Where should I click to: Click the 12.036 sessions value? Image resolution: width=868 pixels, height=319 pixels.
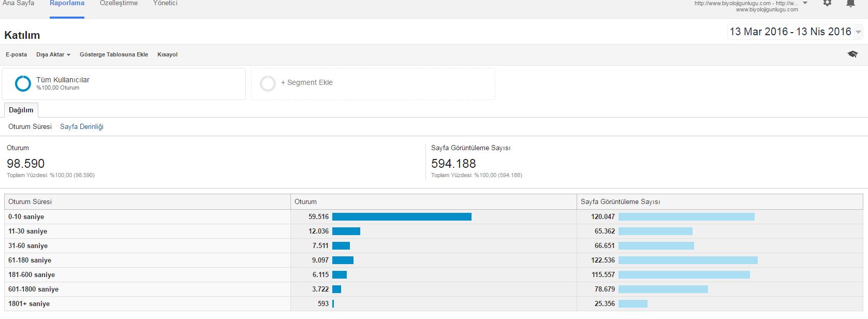(318, 231)
